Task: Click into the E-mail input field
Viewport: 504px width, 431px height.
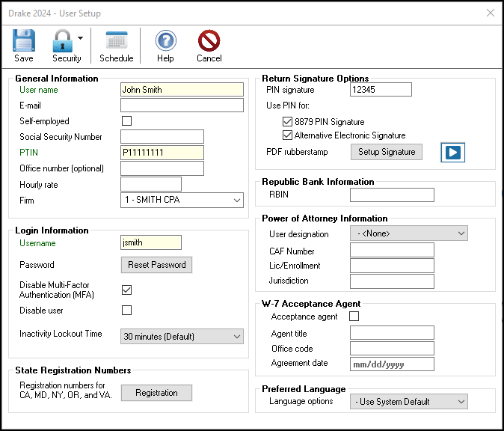Action: point(182,106)
